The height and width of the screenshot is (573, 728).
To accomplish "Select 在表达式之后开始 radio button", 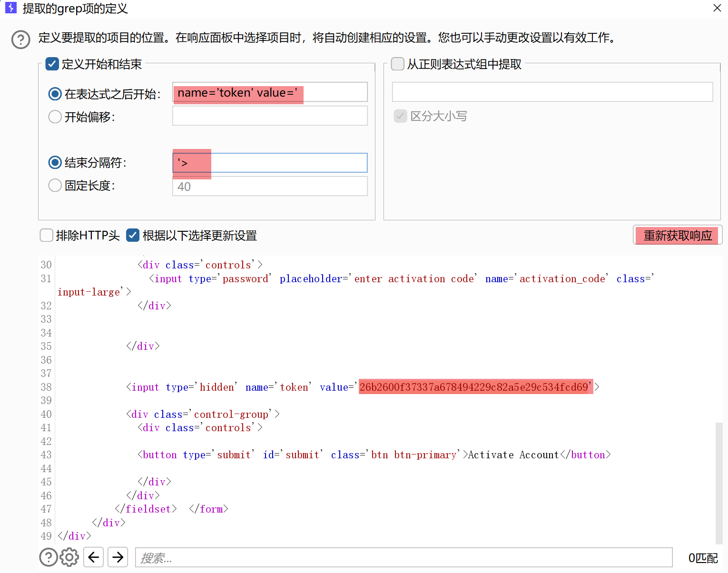I will pyautogui.click(x=55, y=94).
